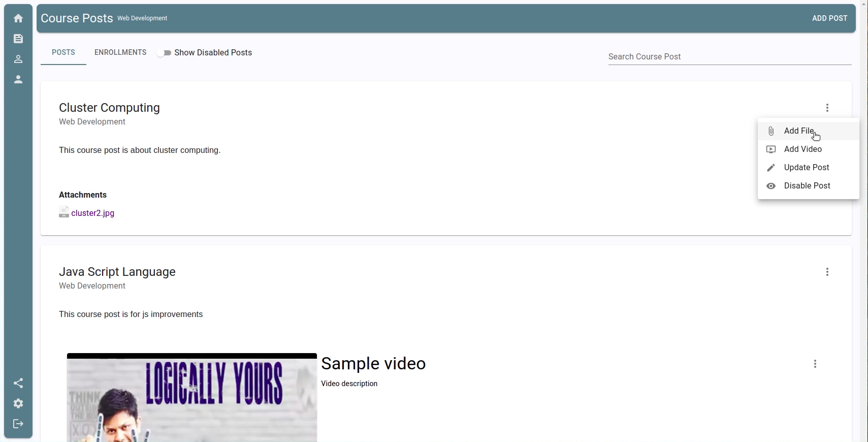Image resolution: width=868 pixels, height=442 pixels.
Task: Click 'This course post is about cluster computing.' text
Action: click(x=140, y=150)
